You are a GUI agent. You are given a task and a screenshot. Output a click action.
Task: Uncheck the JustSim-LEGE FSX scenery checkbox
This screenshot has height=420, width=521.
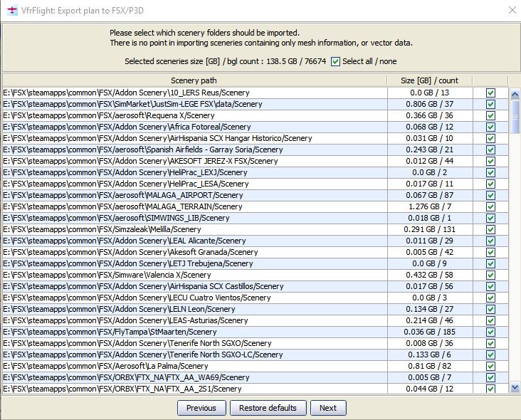(490, 104)
